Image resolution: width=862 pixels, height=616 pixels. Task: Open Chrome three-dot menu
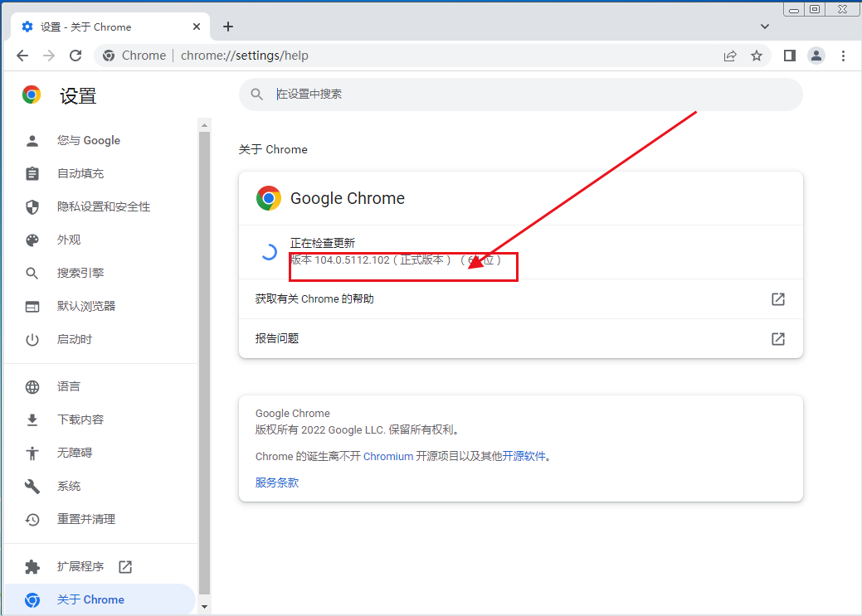point(844,56)
